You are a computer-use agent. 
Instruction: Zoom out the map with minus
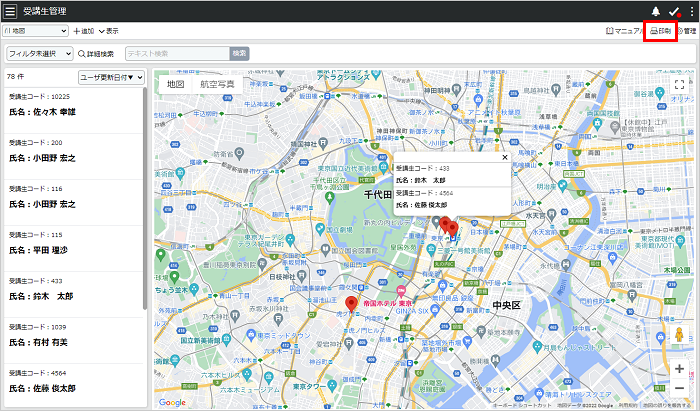coord(679,388)
